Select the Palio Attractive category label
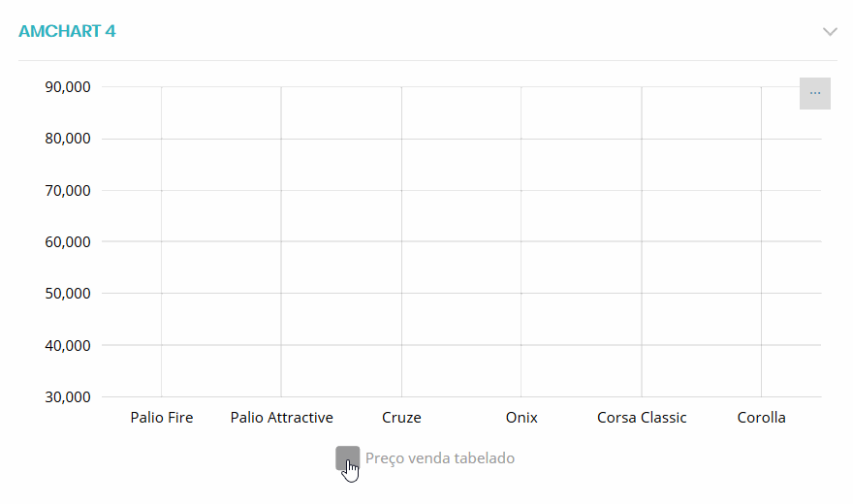 pyautogui.click(x=281, y=418)
